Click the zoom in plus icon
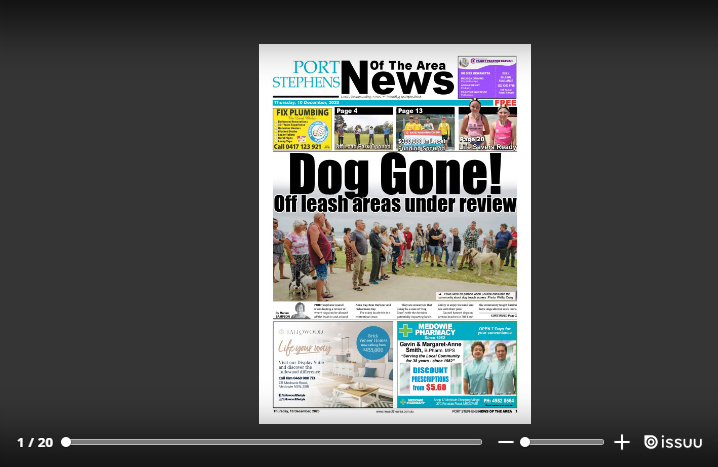Viewport: 718px width, 467px height. (x=622, y=442)
